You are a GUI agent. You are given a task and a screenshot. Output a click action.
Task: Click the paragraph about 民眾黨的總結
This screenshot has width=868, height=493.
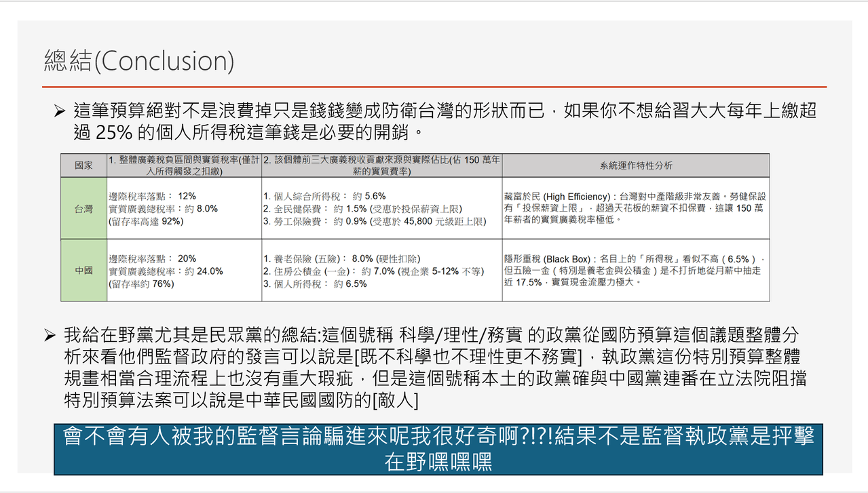(435, 368)
